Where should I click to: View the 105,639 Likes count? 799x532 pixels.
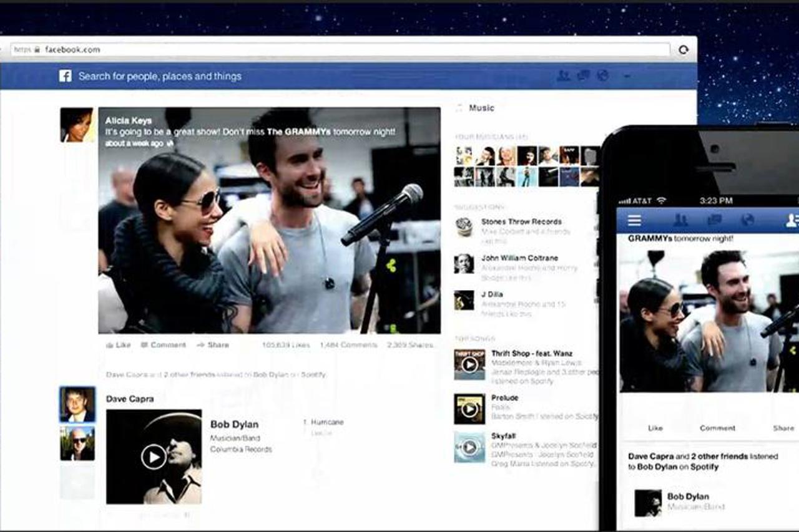[x=286, y=345]
